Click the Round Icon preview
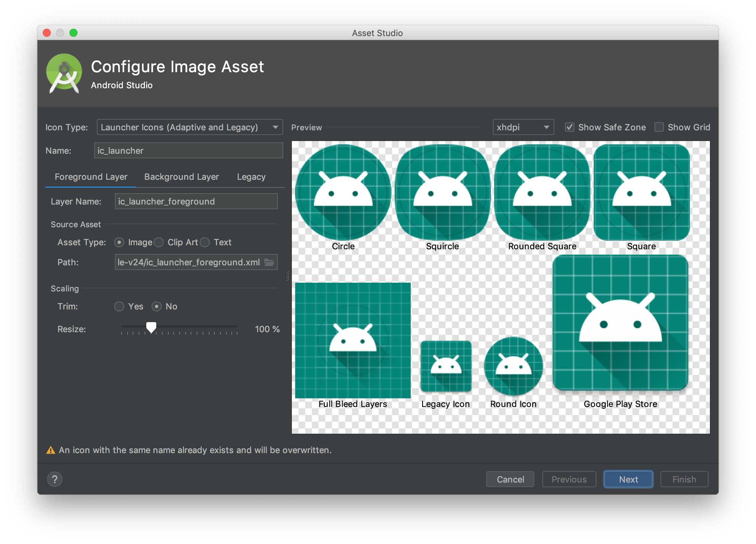This screenshot has height=544, width=756. coord(514,366)
